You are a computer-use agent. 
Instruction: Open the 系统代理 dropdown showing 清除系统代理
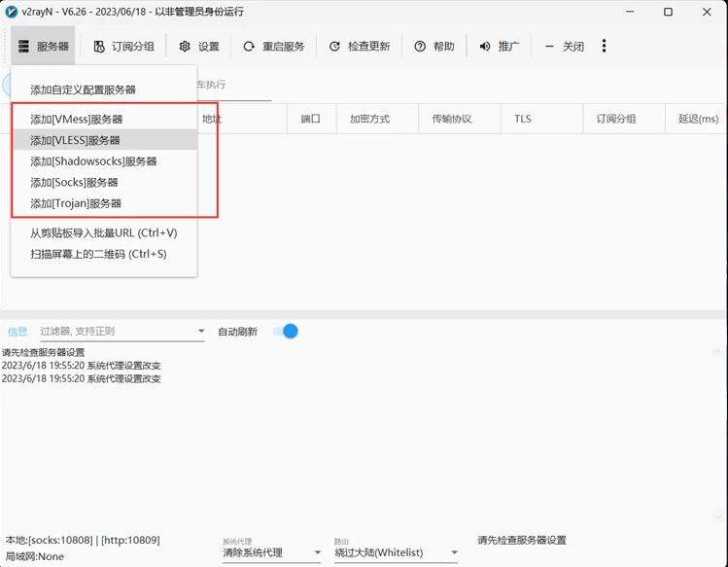[x=271, y=552]
